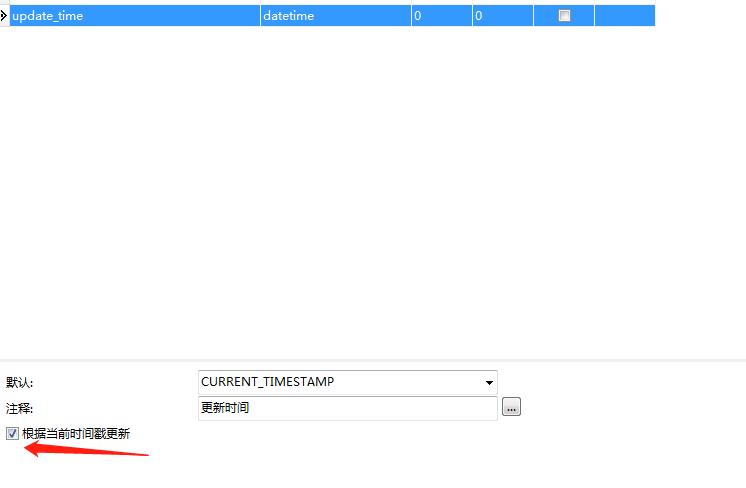
Task: Click the empty space right of the update_time row
Action: [700, 16]
